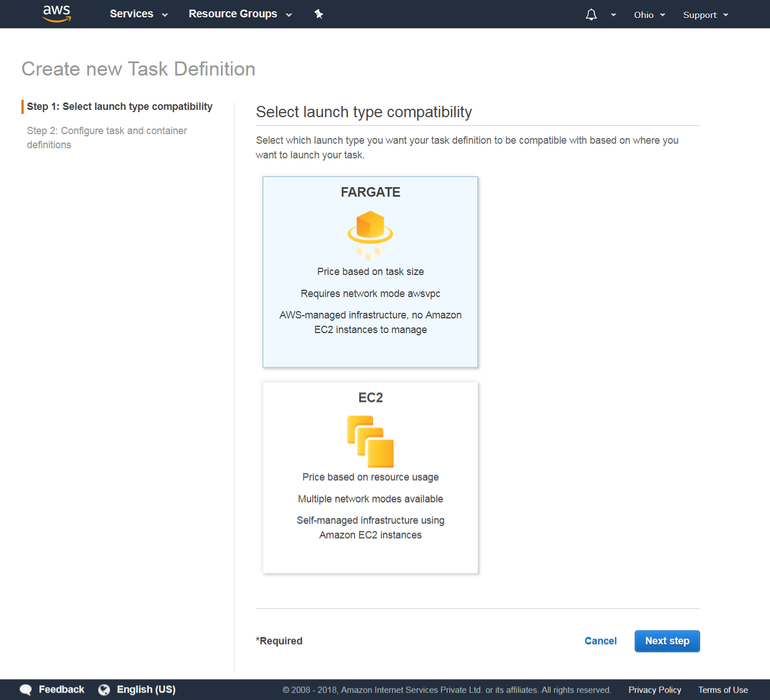Click 'Select launch type compatibility' section heading
Viewport: 770px width, 700px height.
[364, 112]
